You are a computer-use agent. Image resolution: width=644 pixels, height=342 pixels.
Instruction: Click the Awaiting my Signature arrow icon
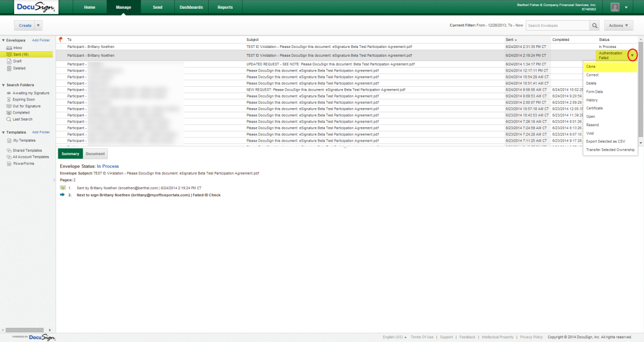9,93
